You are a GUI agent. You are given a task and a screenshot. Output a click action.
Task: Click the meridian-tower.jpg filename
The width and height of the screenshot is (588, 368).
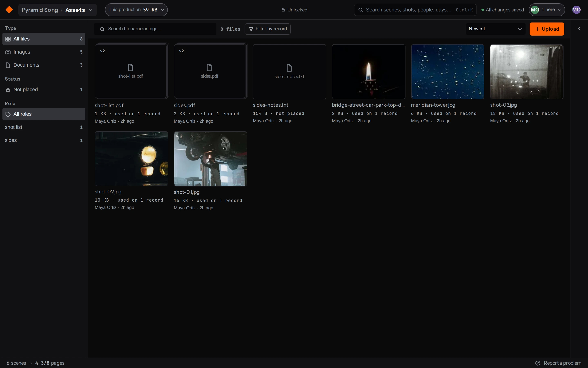coord(433,105)
